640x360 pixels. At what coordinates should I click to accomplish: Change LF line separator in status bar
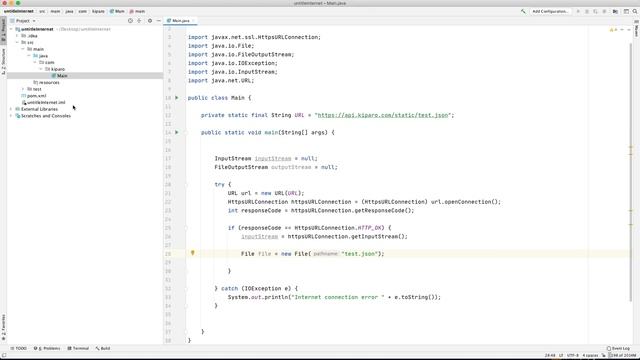point(561,356)
